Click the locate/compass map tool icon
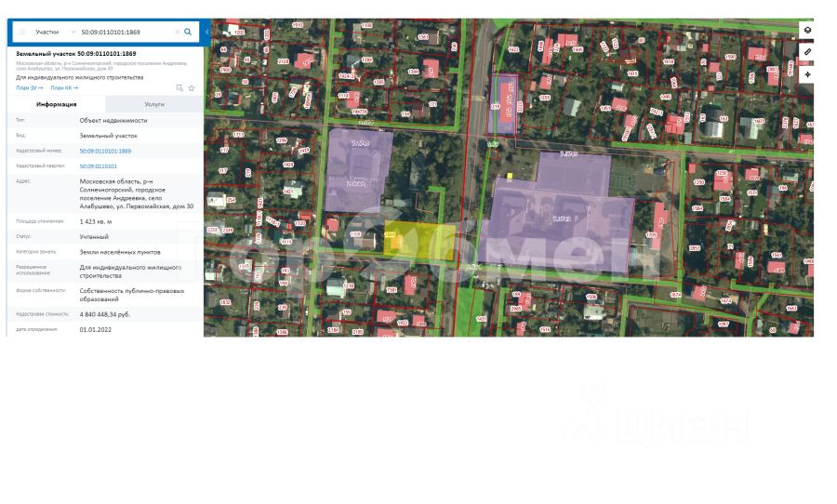The width and height of the screenshot is (837, 504). (x=807, y=74)
